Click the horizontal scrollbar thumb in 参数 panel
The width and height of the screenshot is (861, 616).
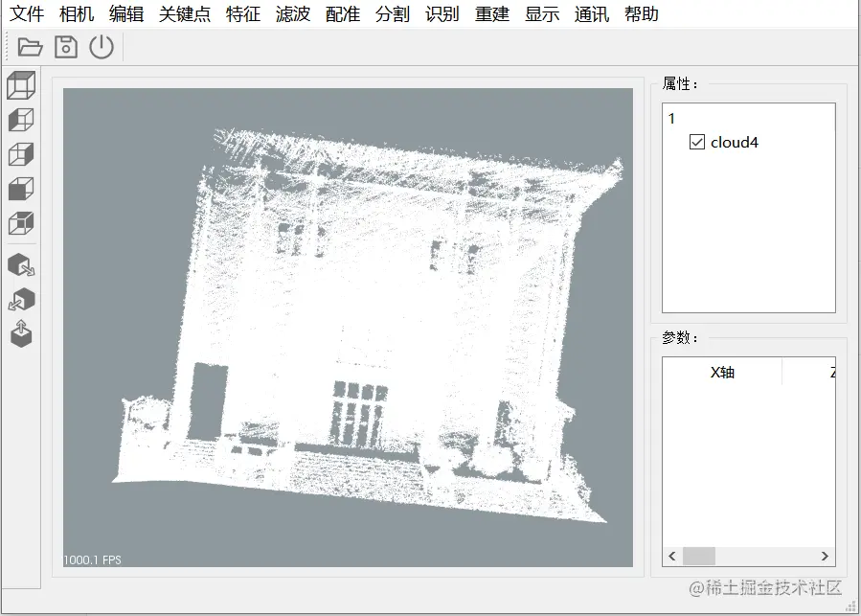point(699,556)
